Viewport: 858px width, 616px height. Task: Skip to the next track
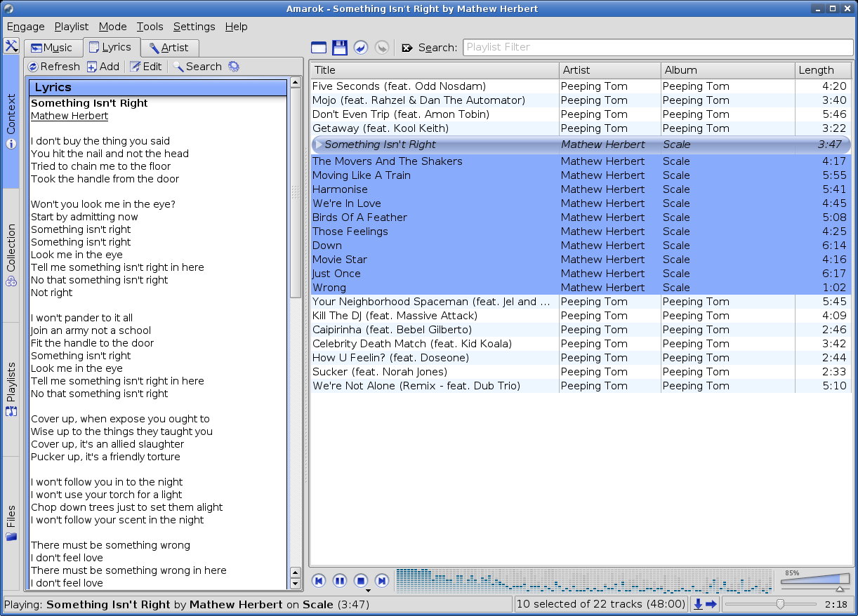[x=382, y=580]
